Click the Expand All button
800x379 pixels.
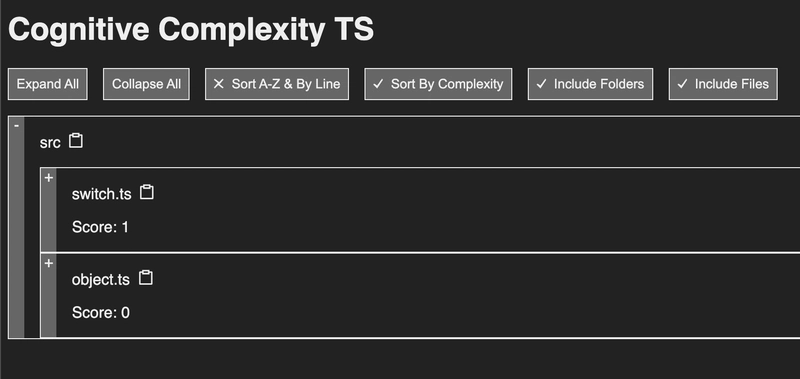(47, 84)
